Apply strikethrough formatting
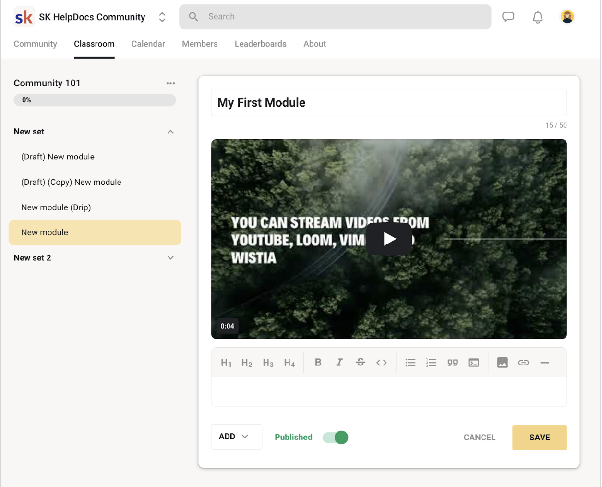This screenshot has width=602, height=487. coord(360,362)
